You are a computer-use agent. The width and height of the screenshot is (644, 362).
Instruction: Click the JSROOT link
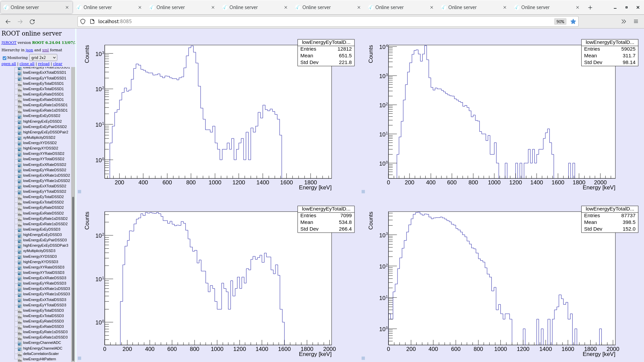(9, 43)
